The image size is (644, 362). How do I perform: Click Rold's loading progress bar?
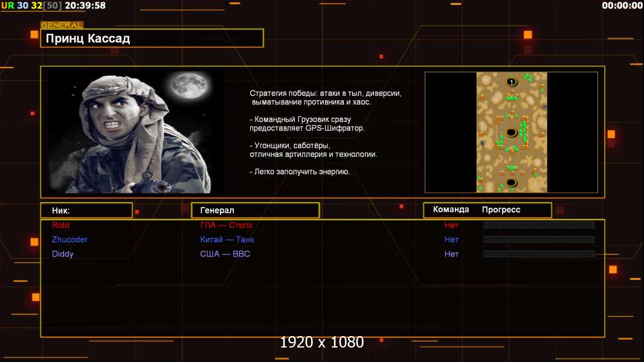[x=539, y=224]
